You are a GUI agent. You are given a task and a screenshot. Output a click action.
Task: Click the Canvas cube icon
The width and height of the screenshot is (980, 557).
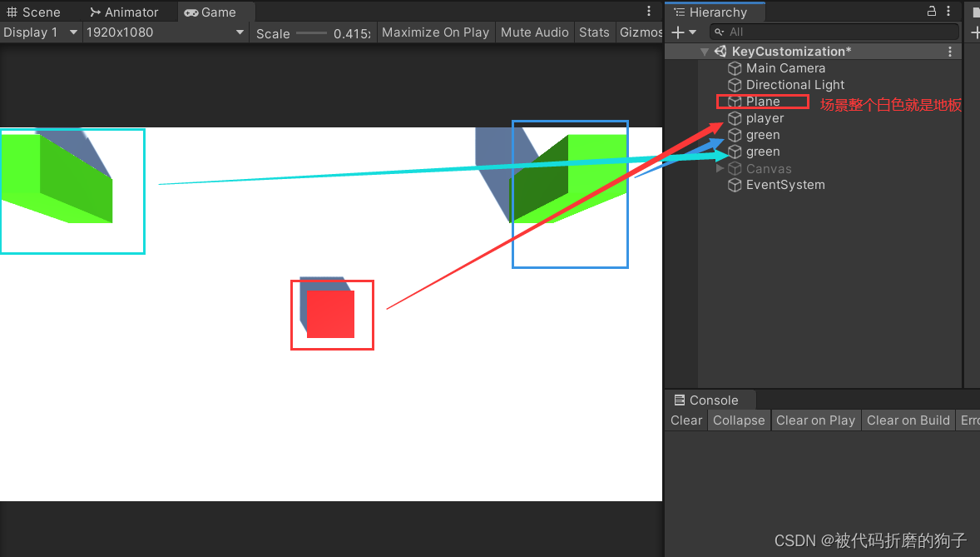click(x=735, y=168)
